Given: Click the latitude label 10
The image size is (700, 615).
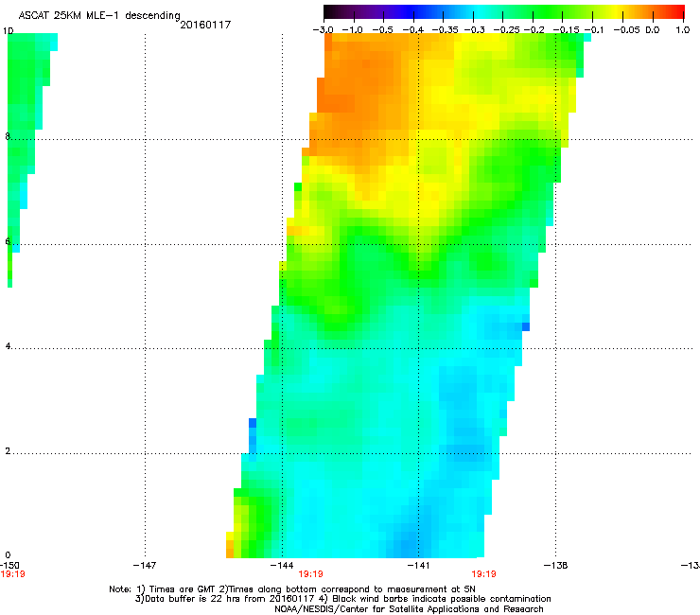Looking at the screenshot, I should point(8,31).
